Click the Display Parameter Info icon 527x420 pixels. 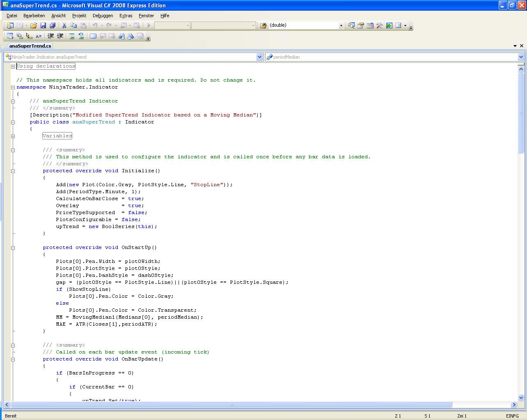point(20,36)
